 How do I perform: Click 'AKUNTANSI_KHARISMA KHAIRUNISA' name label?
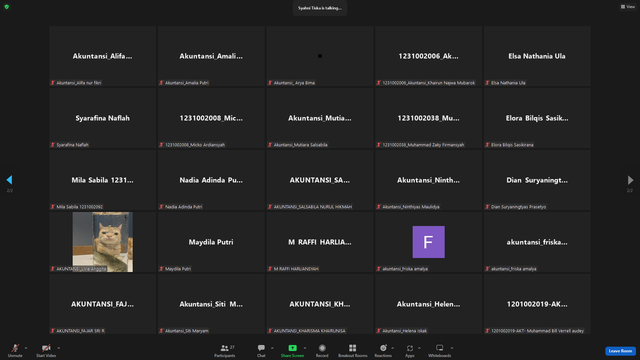click(309, 331)
